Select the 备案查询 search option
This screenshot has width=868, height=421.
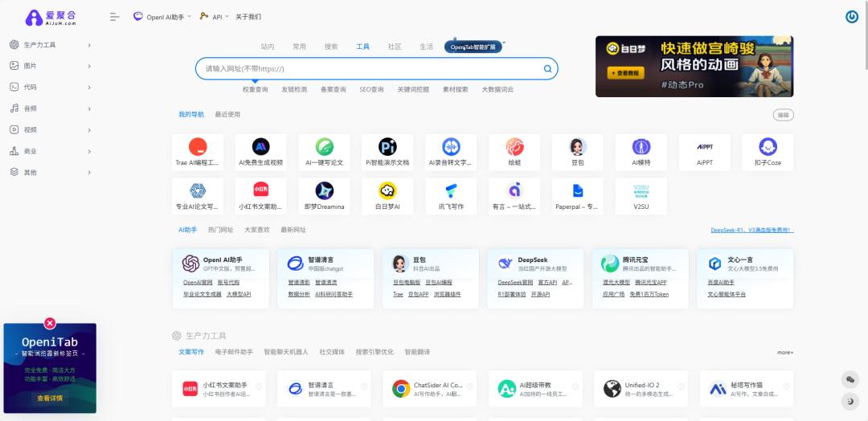tap(334, 89)
